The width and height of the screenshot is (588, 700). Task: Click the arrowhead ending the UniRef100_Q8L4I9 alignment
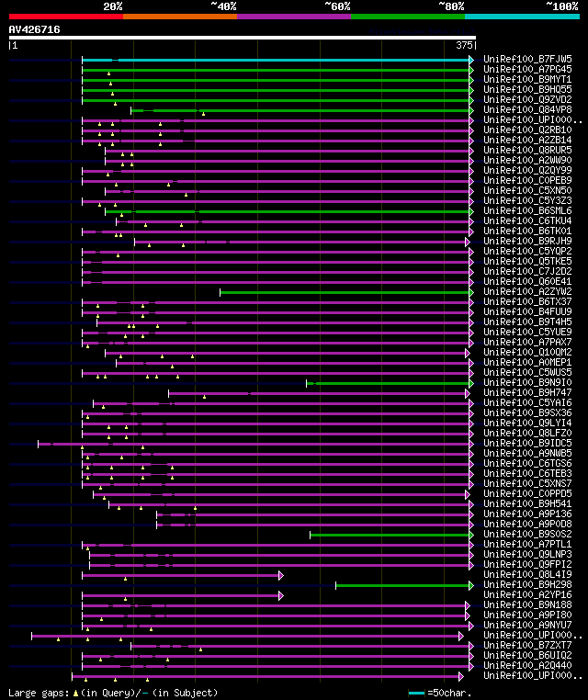[281, 575]
